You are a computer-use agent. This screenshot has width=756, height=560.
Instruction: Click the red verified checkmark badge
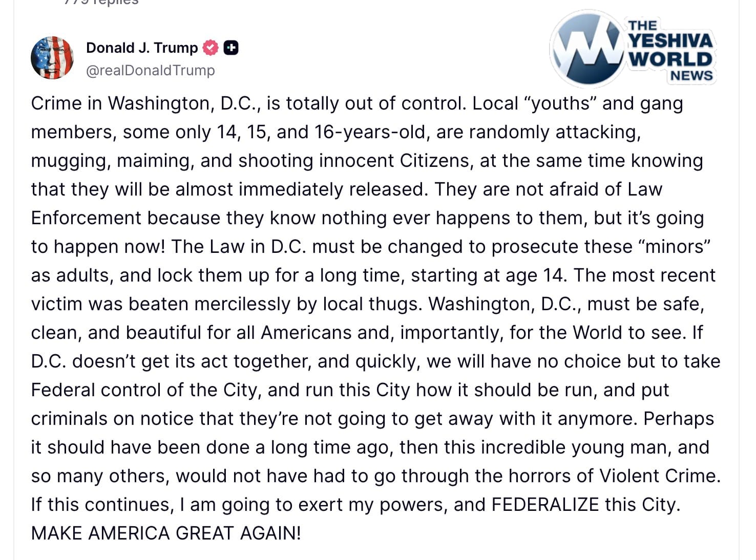point(211,48)
